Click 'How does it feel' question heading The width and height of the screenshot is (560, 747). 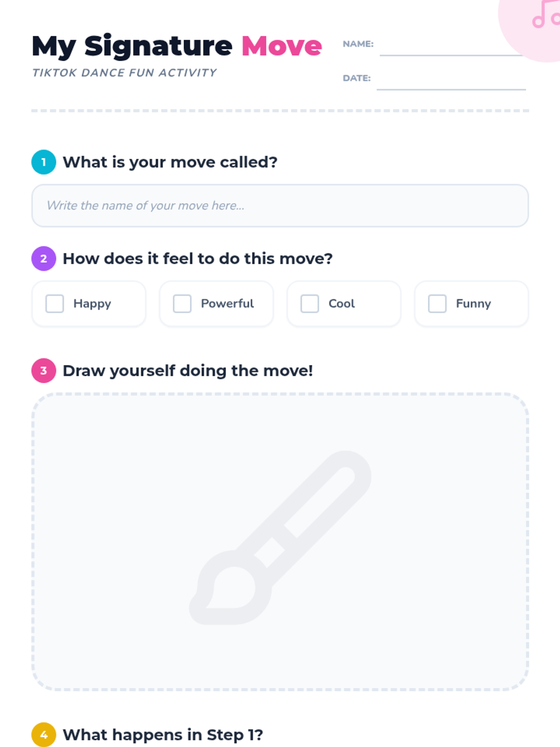pyautogui.click(x=197, y=259)
